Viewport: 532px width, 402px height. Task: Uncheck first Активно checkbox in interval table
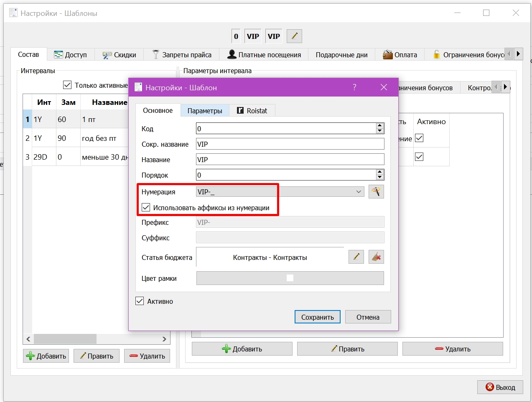pos(419,138)
